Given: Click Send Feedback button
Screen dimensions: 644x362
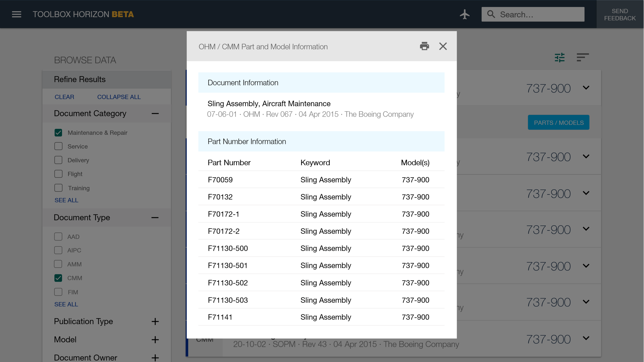Looking at the screenshot, I should [x=620, y=14].
